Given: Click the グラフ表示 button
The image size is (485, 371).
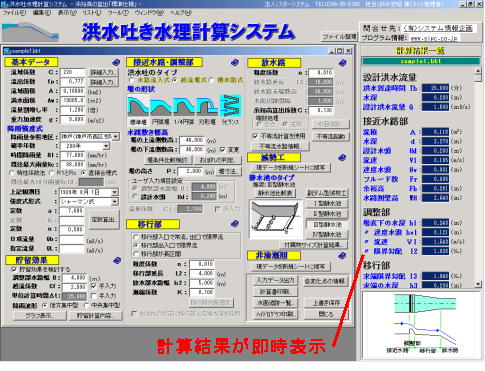Looking at the screenshot, I should point(40,316).
